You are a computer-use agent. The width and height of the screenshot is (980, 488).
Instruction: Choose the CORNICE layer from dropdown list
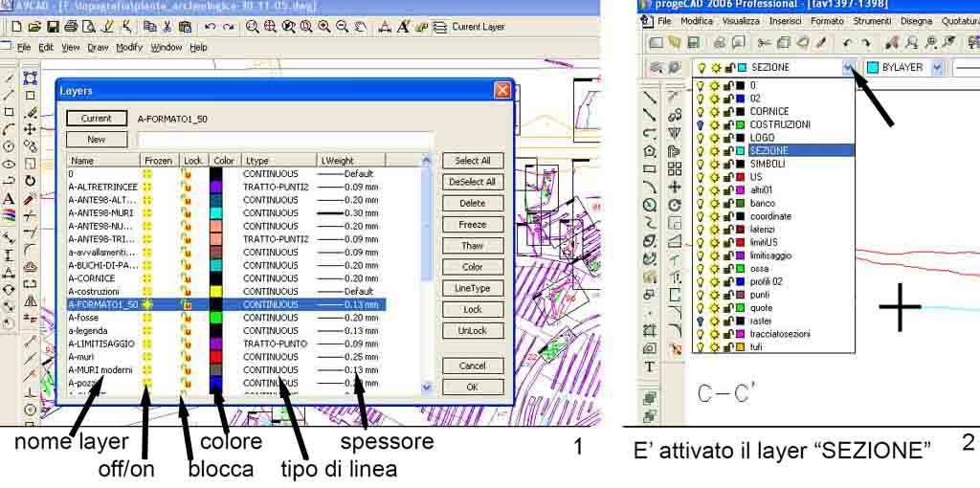768,111
